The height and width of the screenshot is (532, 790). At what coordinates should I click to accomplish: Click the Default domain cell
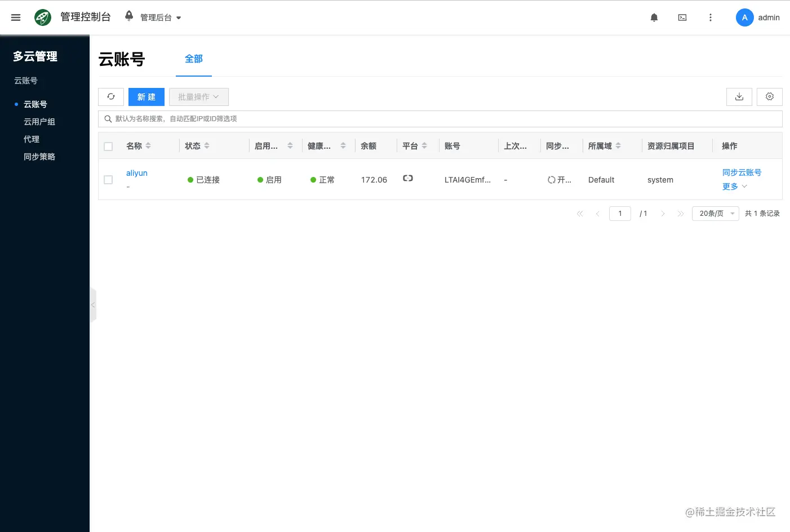coord(601,180)
